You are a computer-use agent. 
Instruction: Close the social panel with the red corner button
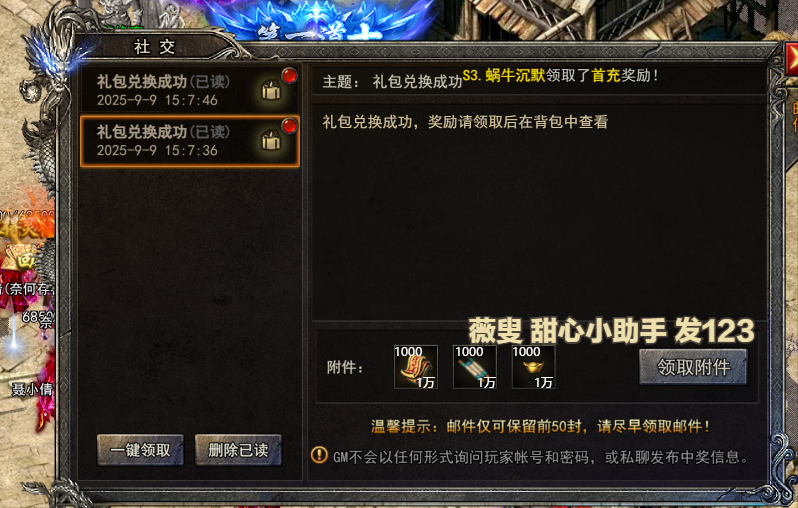(791, 59)
